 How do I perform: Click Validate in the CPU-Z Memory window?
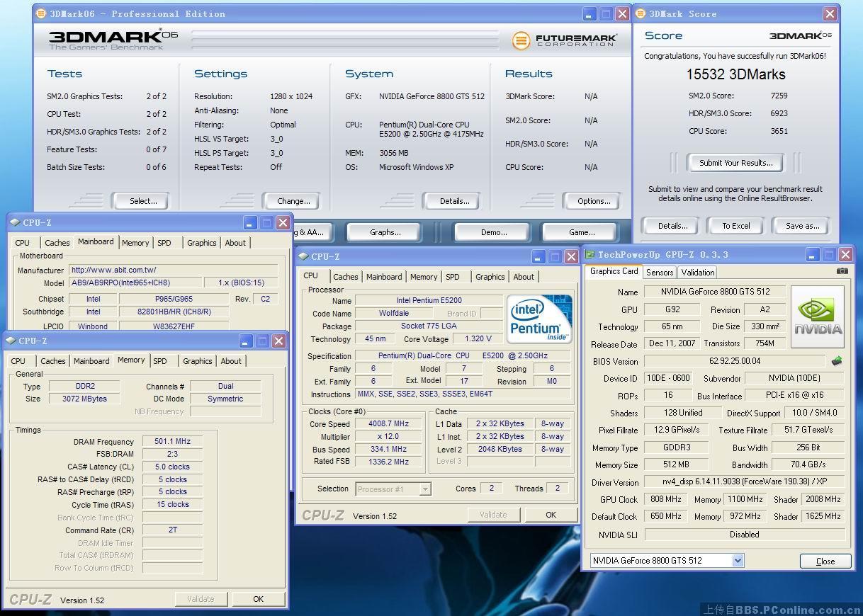[201, 599]
